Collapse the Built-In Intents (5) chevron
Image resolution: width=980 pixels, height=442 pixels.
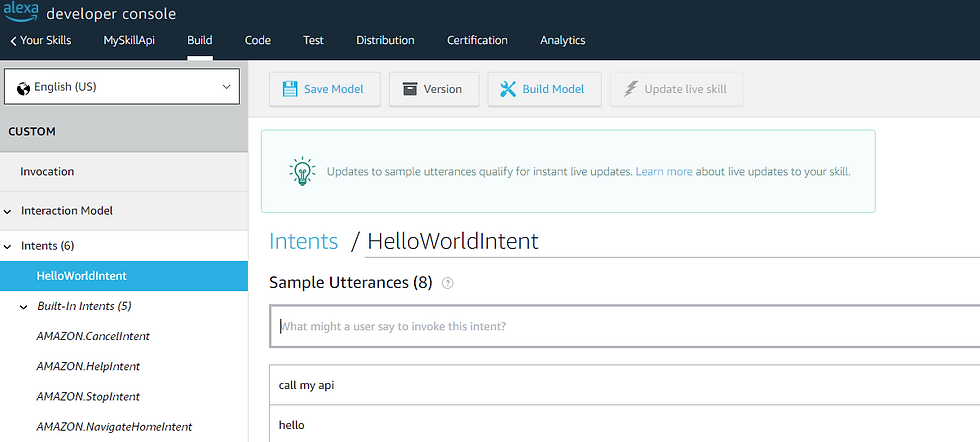[23, 307]
